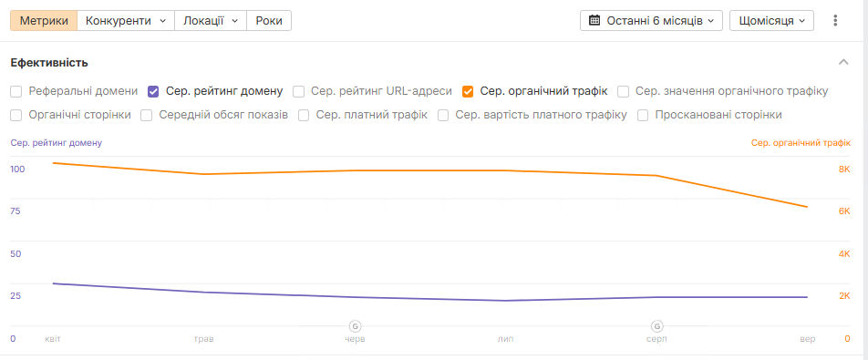Open Останні 6 місяців date range dropdown
Screen dimensions: 868x360
[652, 21]
